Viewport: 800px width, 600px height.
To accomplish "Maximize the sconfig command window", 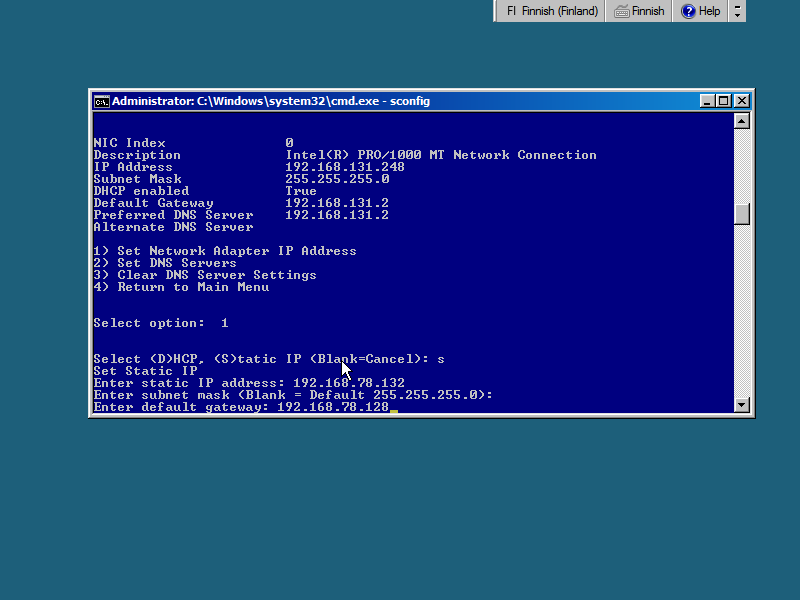I will (x=724, y=101).
